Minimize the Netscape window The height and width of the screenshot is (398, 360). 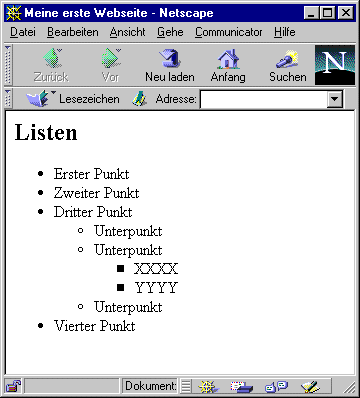pyautogui.click(x=312, y=13)
